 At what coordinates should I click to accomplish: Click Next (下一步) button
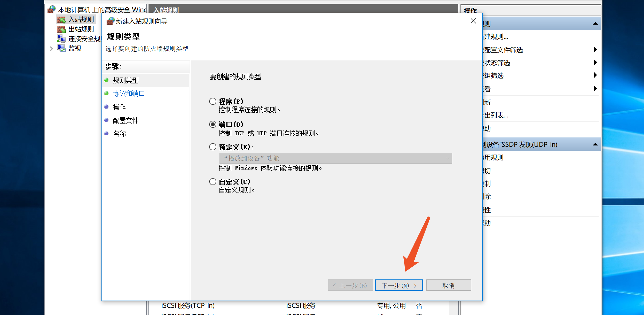[399, 285]
